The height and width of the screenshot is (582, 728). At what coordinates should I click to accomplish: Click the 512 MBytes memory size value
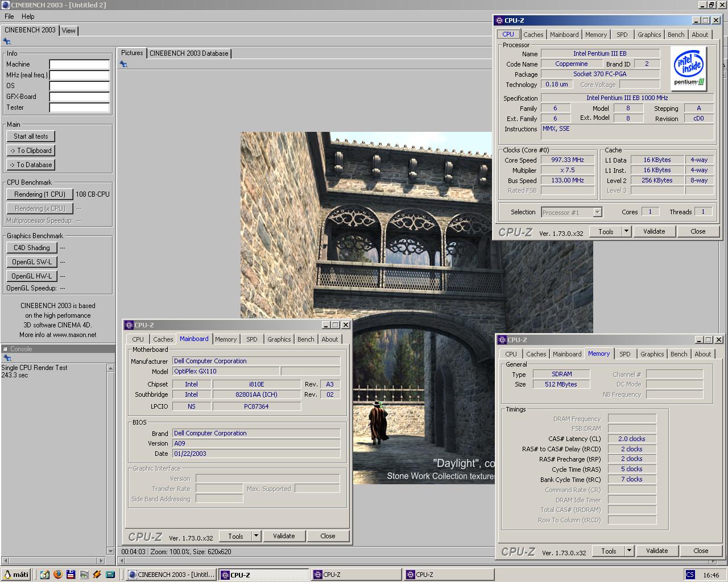click(561, 384)
